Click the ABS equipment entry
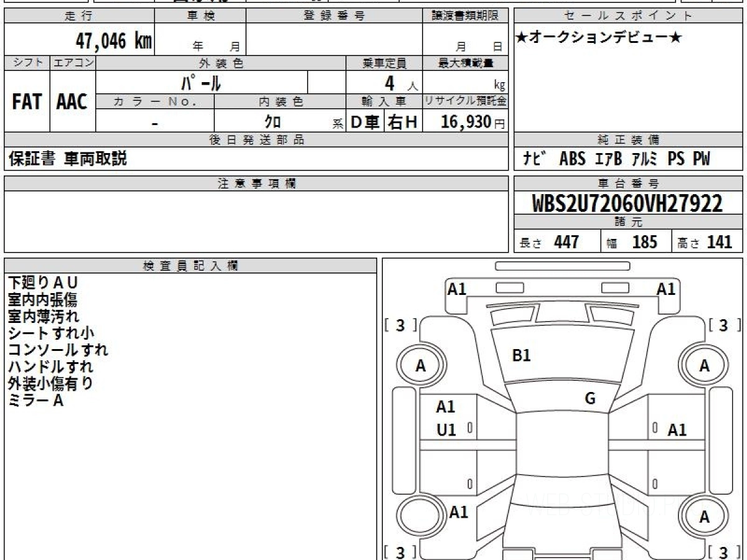Screen dimensions: 747x560 [572, 159]
